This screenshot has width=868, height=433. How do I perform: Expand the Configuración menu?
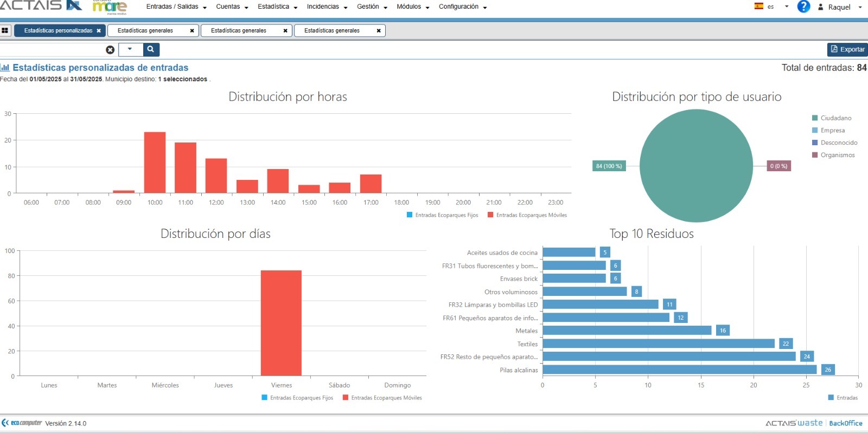click(x=462, y=7)
